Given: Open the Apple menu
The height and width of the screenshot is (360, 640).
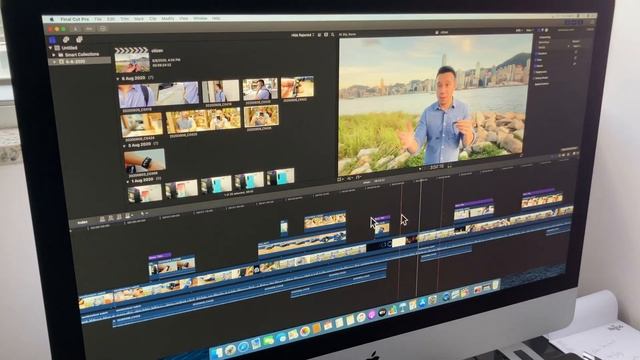Looking at the screenshot, I should (x=52, y=19).
